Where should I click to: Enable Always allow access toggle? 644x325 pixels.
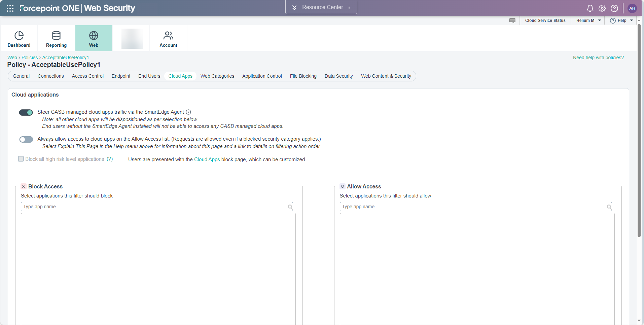26,139
